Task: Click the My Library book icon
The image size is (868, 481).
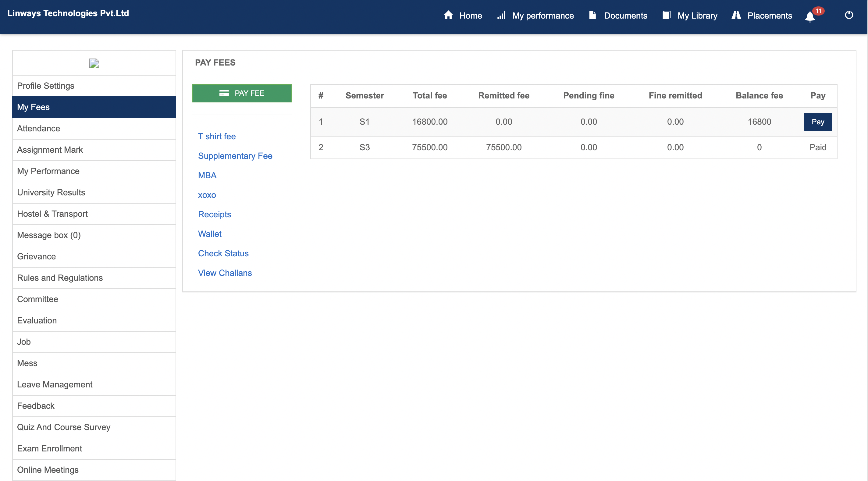Action: click(666, 15)
